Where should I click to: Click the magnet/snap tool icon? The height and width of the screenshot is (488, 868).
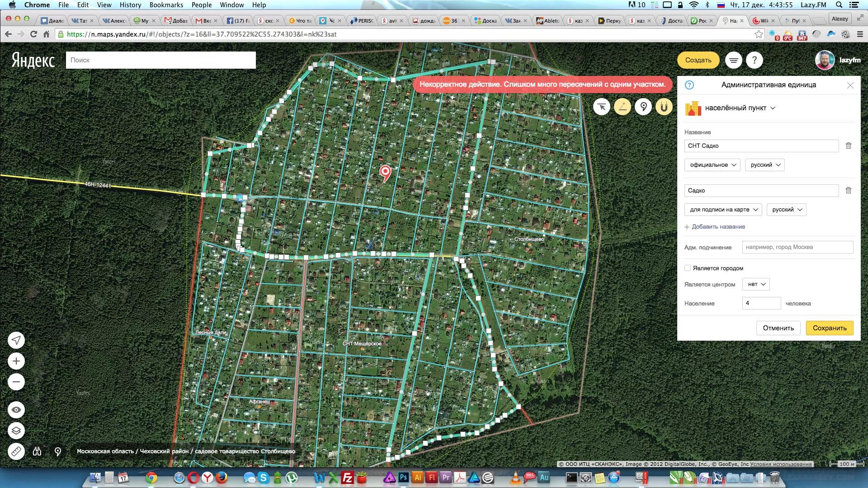[x=664, y=107]
